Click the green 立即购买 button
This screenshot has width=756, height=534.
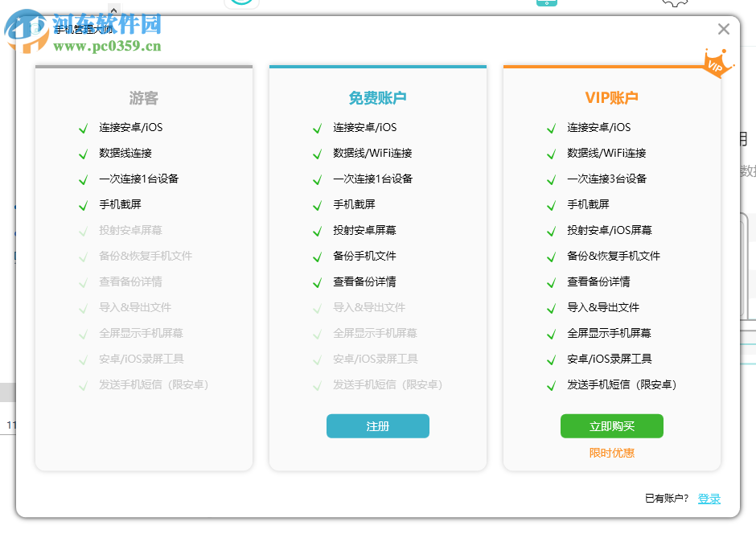tap(611, 425)
